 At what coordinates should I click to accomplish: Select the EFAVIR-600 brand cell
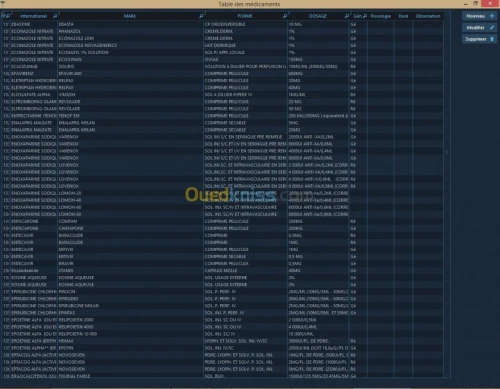point(130,73)
